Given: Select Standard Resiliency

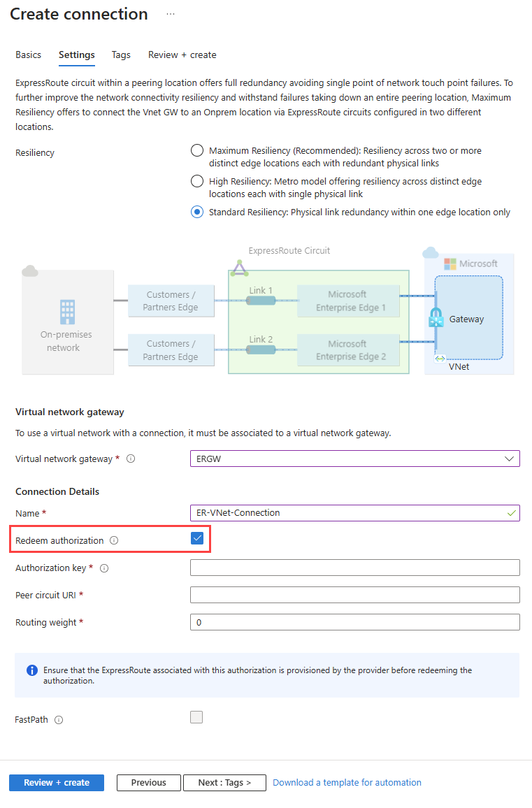Looking at the screenshot, I should [x=196, y=212].
